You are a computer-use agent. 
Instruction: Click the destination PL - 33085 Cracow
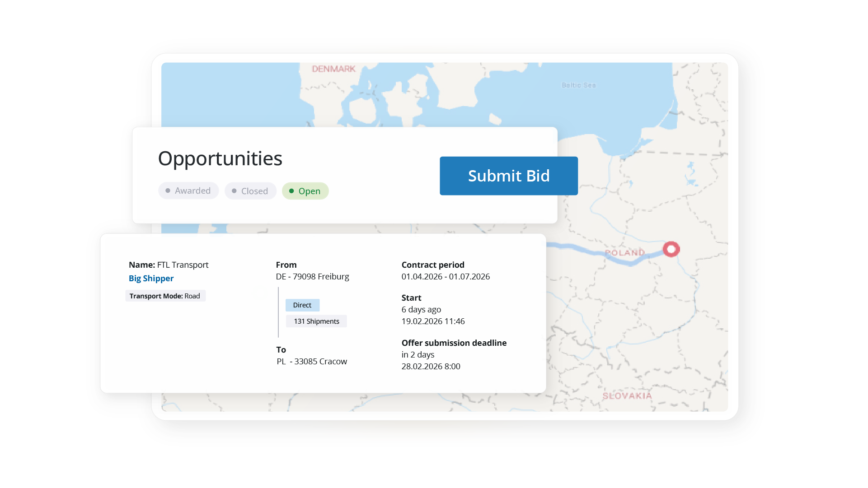[312, 362]
